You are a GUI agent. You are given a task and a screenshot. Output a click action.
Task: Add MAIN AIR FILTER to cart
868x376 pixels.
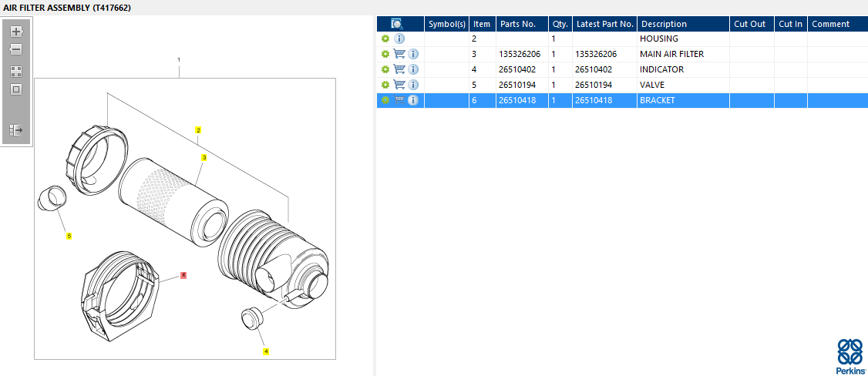point(399,54)
